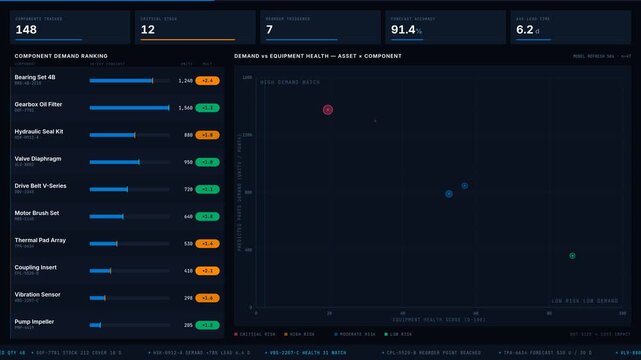Open the Critical Stock card showing 12
641x360 pixels.
[x=195, y=27]
